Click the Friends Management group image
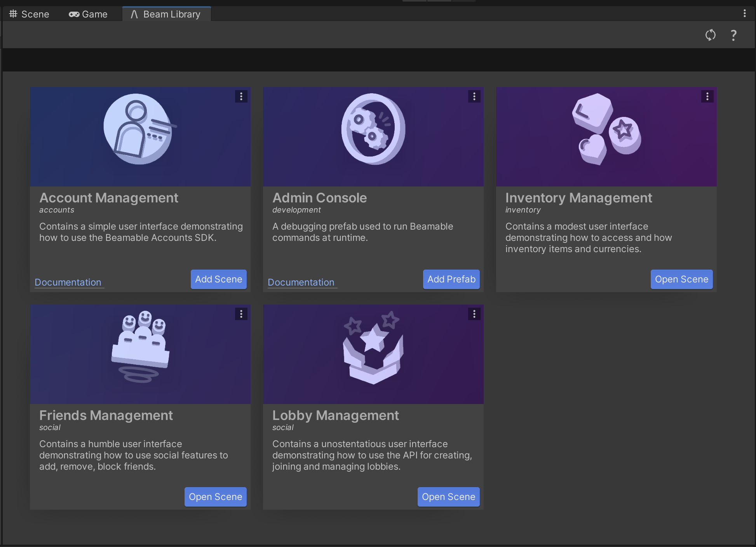 (141, 347)
